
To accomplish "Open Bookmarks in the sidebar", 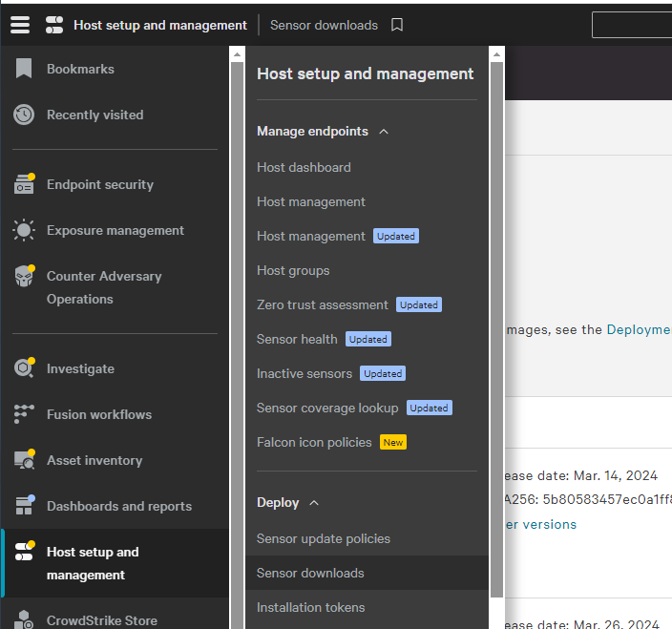I will [80, 69].
